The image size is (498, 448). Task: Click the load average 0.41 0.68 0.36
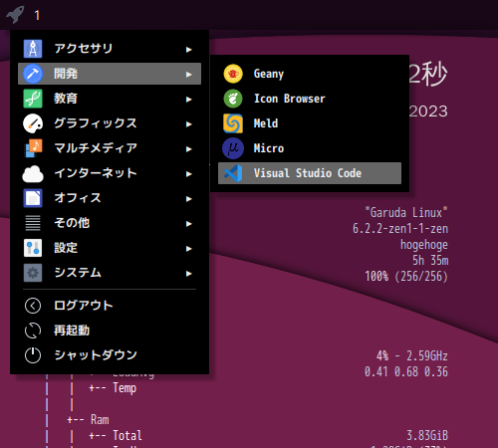406,371
